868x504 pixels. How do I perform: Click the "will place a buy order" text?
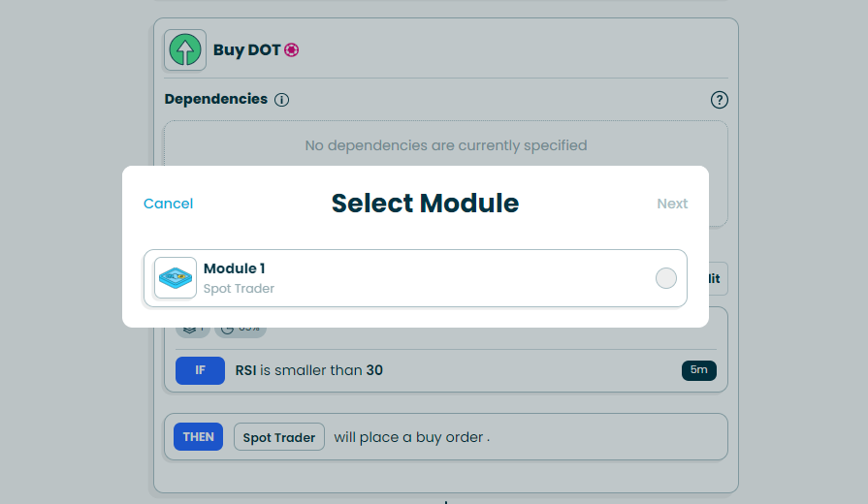[x=411, y=437]
